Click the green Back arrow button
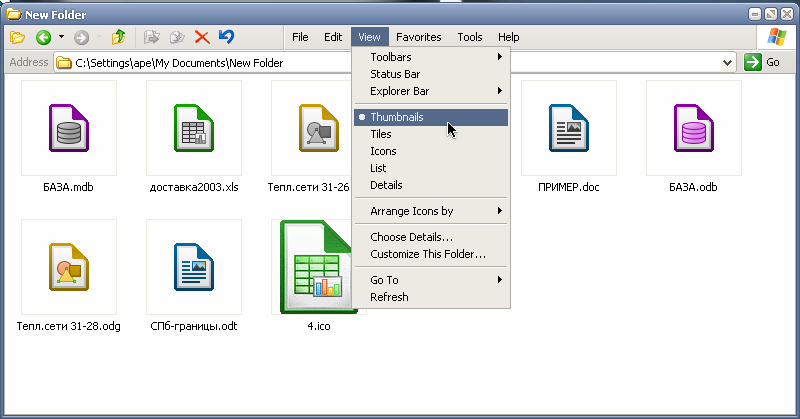Screen dimensions: 800x419 (x=43, y=37)
